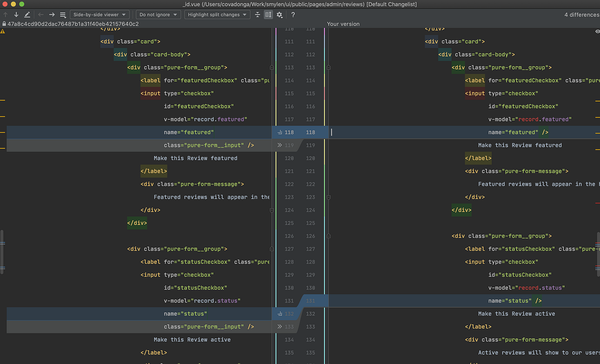Click the left vertical scrollbar track
The height and width of the screenshot is (364, 600).
tap(2, 250)
